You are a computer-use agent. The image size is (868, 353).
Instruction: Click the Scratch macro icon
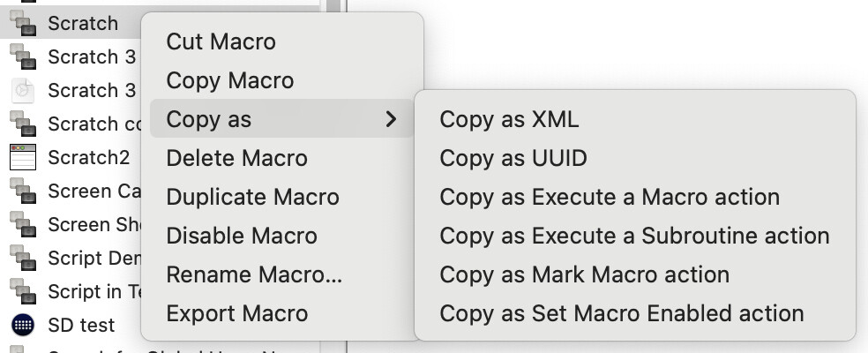click(23, 23)
